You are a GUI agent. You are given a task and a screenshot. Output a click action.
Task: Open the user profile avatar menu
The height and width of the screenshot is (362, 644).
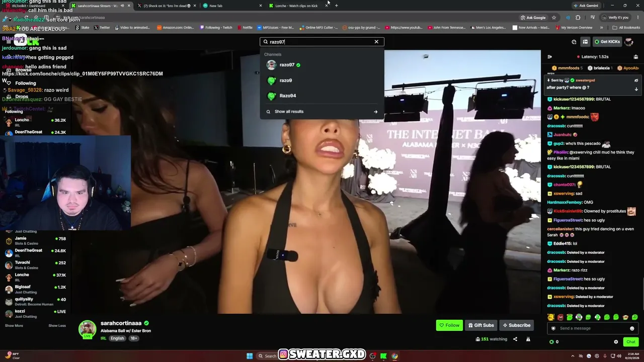coord(629,42)
